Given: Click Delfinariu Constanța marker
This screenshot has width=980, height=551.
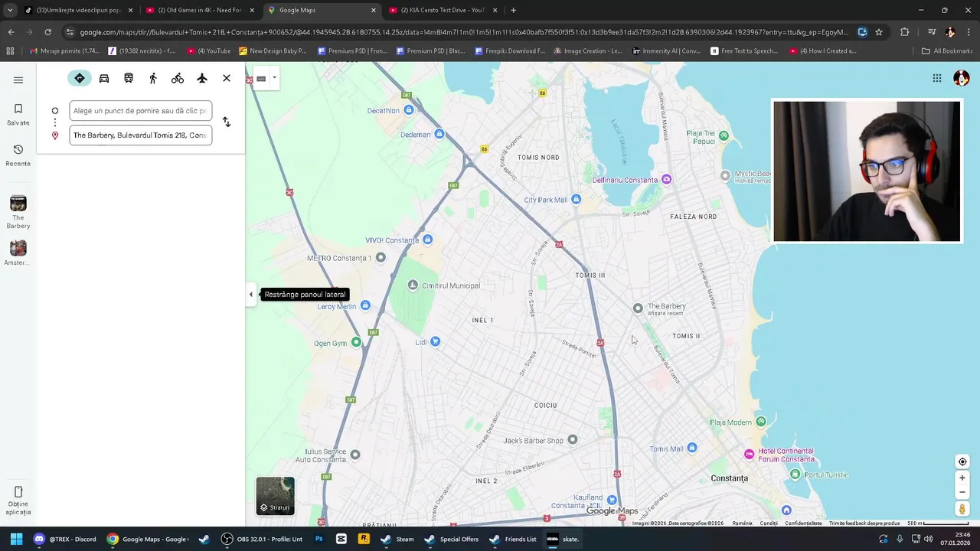Looking at the screenshot, I should 666,179.
